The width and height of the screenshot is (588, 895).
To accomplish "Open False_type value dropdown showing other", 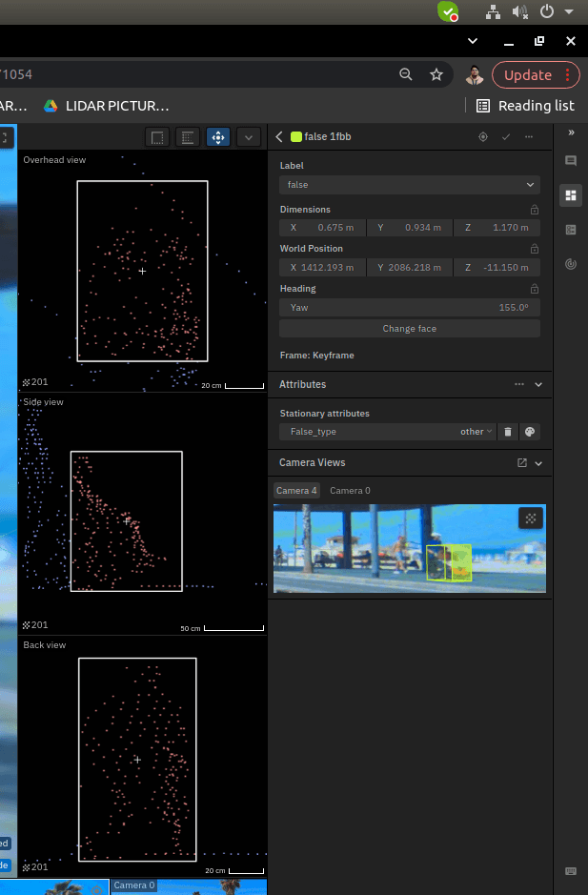I will (476, 432).
